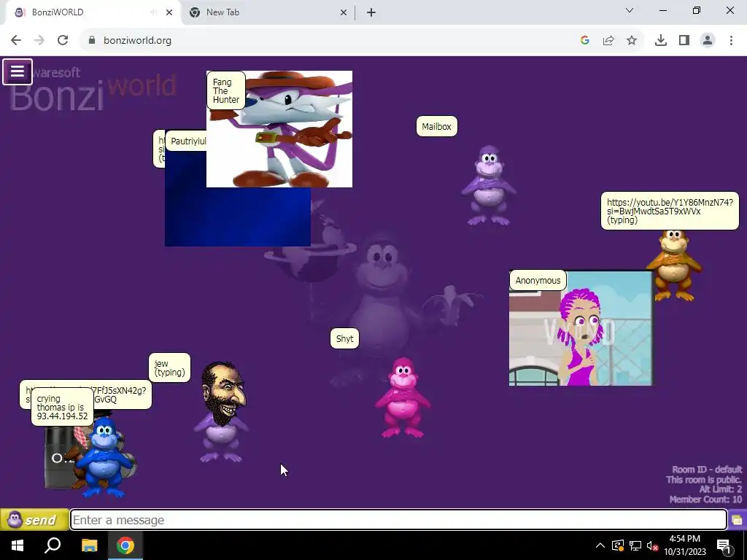The width and height of the screenshot is (747, 560).
Task: Open the Windows notification center
Action: (724, 545)
